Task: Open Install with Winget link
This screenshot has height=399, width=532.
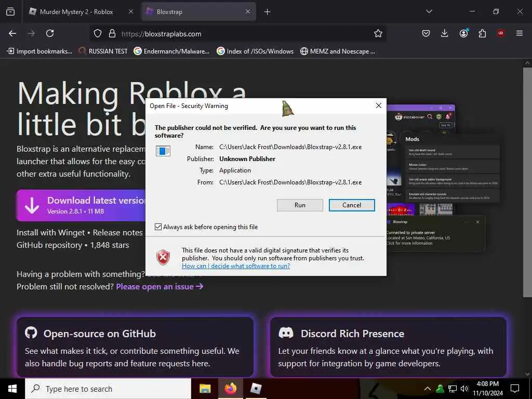Action: 50,232
